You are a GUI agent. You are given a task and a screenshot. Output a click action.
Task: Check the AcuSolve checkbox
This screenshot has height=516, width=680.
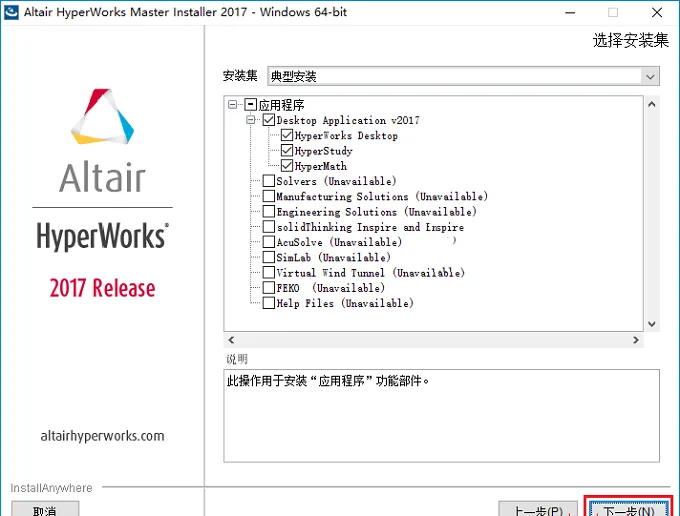(x=269, y=242)
